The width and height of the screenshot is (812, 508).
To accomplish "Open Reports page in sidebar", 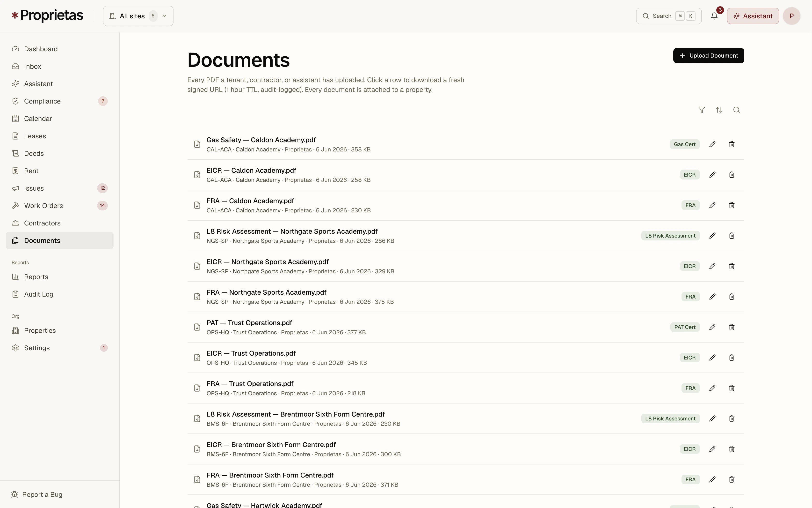I will tap(60, 277).
